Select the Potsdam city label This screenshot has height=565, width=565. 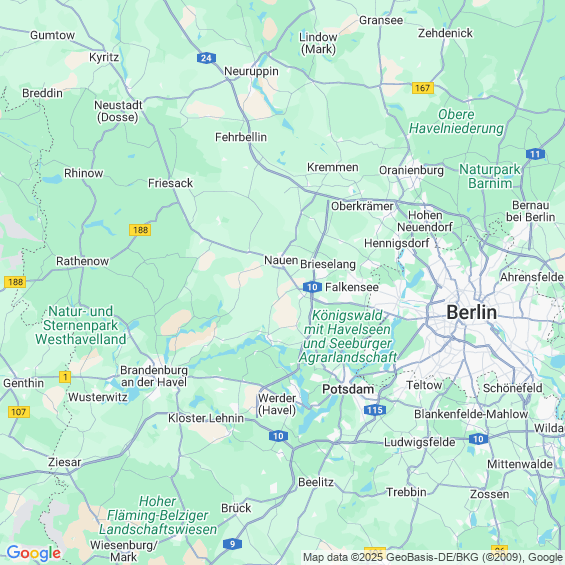coord(348,389)
